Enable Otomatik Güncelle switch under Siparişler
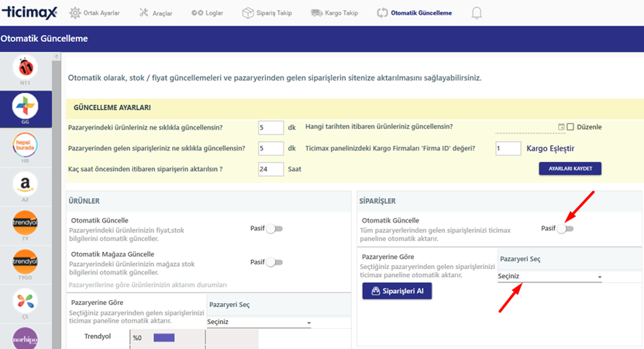This screenshot has height=349, width=644. pyautogui.click(x=565, y=229)
